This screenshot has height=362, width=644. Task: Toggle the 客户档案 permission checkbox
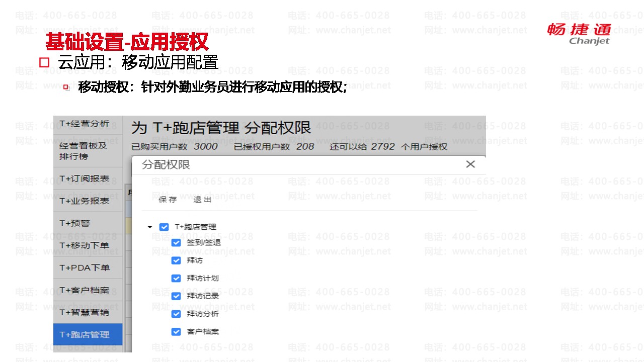[176, 331]
